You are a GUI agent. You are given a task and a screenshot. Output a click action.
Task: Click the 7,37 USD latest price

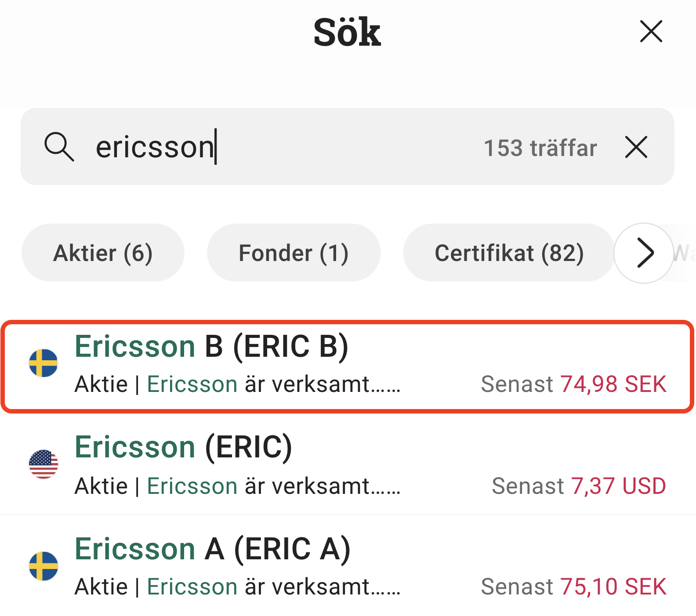pyautogui.click(x=618, y=486)
